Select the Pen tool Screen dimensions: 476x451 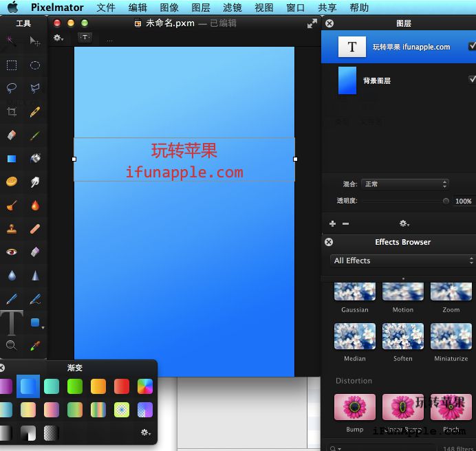(12, 299)
